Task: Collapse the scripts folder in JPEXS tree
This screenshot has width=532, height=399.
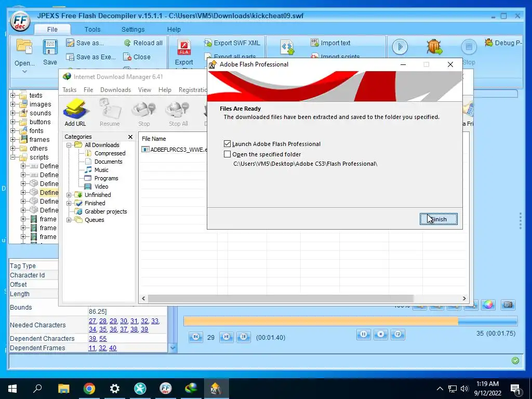Action: click(13, 157)
